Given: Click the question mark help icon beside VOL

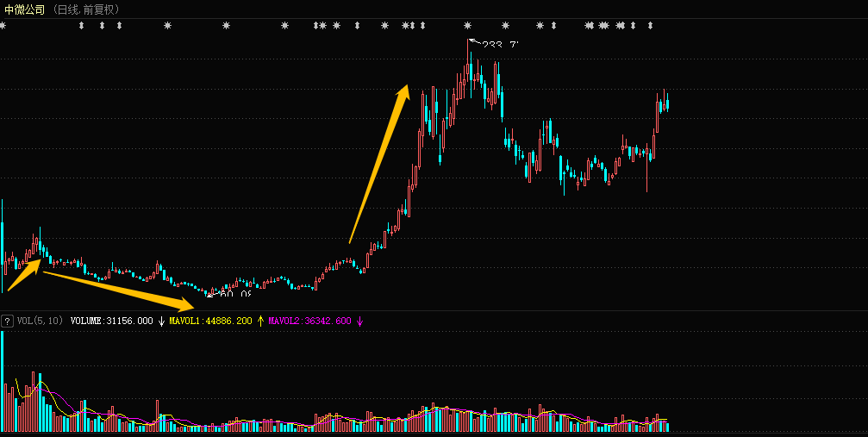Looking at the screenshot, I should (x=7, y=321).
